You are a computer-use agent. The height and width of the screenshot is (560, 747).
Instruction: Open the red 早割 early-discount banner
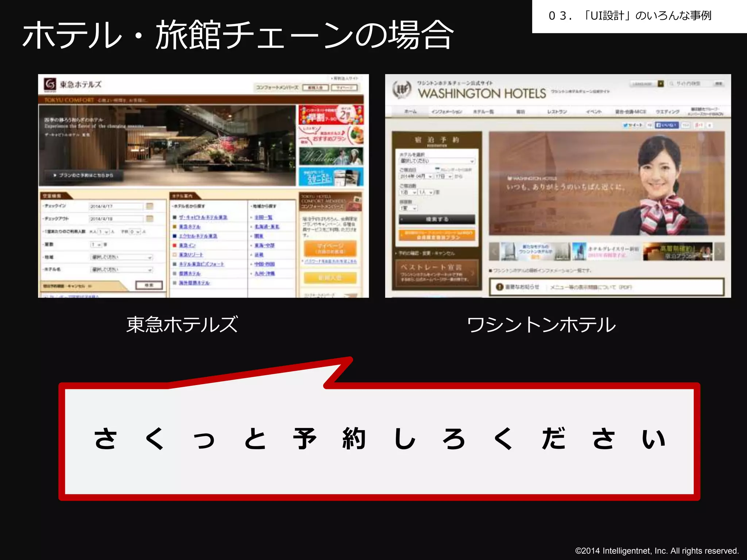[x=331, y=115]
